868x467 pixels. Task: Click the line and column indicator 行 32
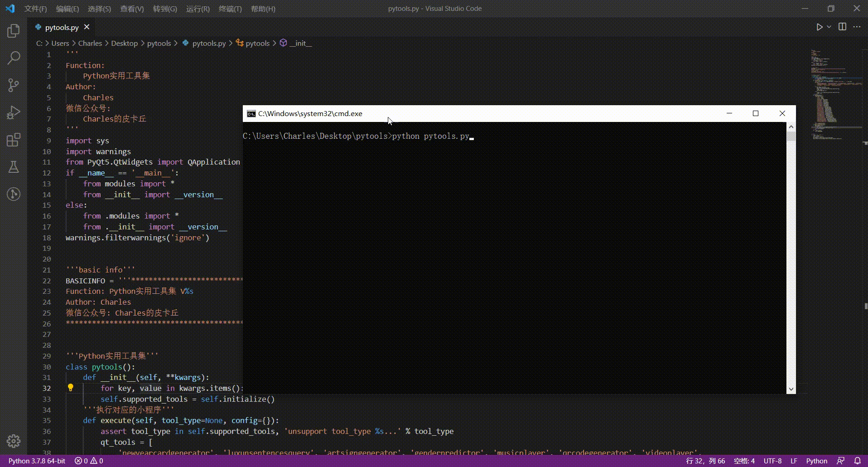click(x=705, y=461)
